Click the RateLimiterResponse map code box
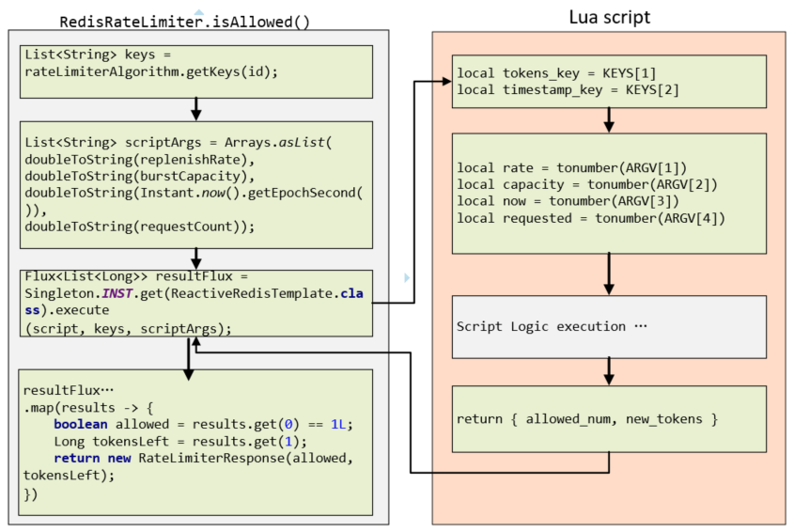This screenshot has height=532, width=794. click(195, 444)
